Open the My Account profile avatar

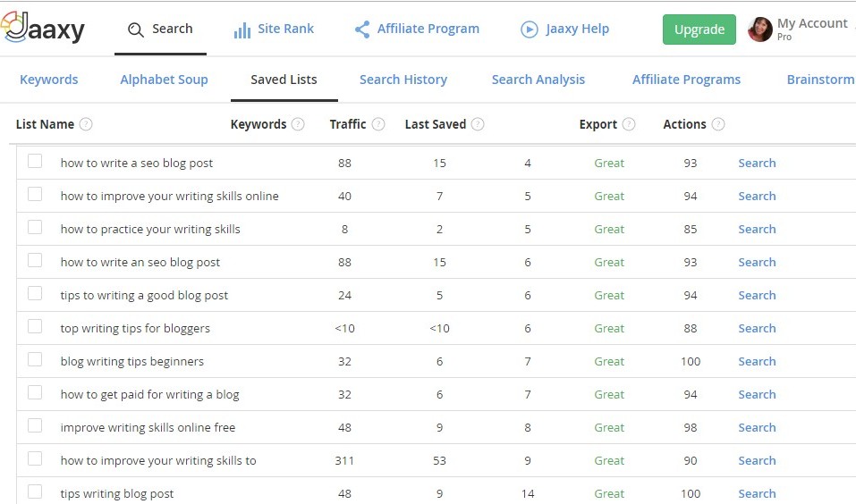[x=760, y=29]
